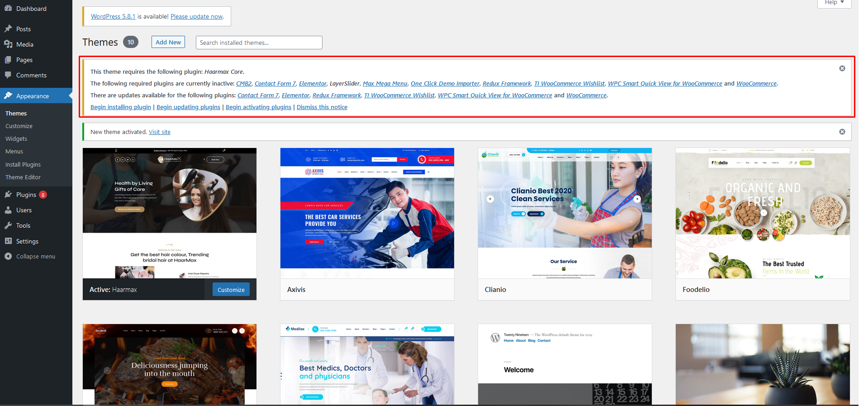Click the Tools wrench icon
This screenshot has height=406, width=868.
pyautogui.click(x=8, y=225)
